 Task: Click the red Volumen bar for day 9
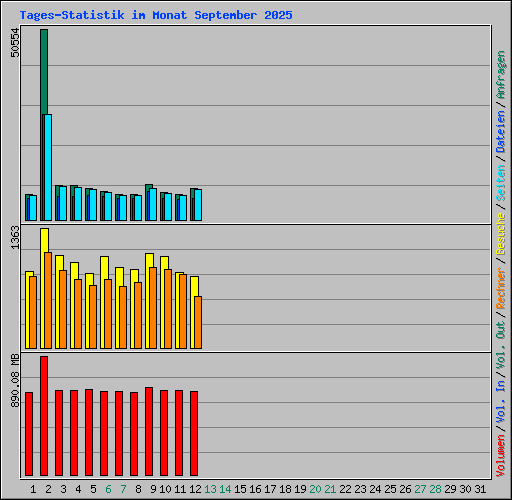149,431
